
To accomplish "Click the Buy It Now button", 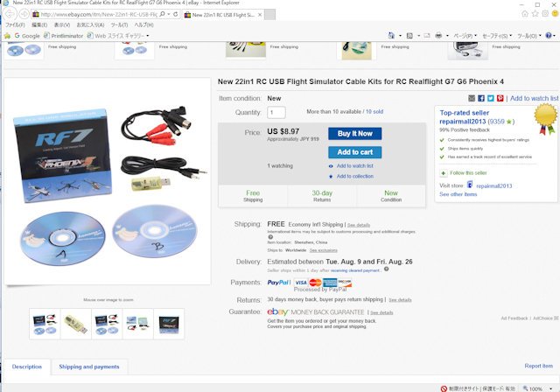I will pyautogui.click(x=355, y=134).
